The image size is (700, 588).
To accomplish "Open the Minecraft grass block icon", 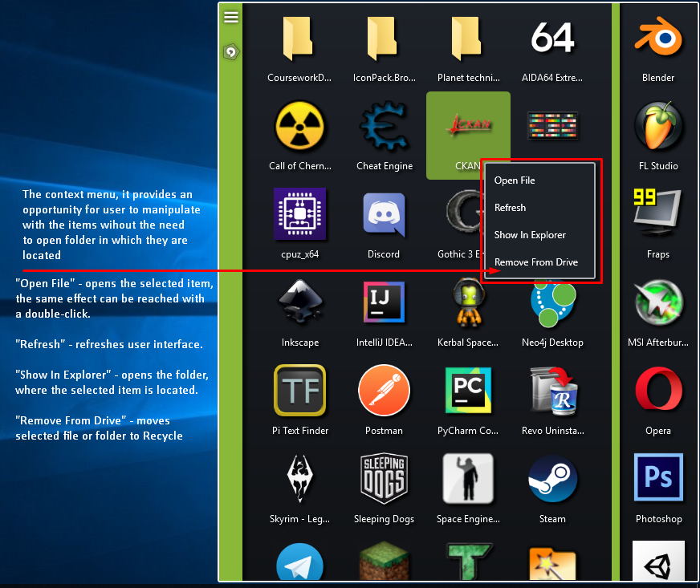I will pos(384,562).
